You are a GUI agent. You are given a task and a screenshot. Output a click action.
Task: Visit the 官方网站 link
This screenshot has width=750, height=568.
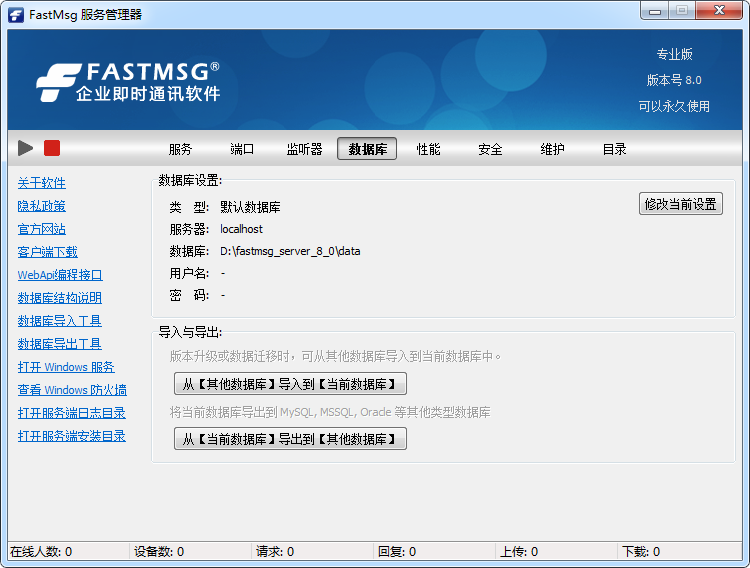tap(42, 229)
